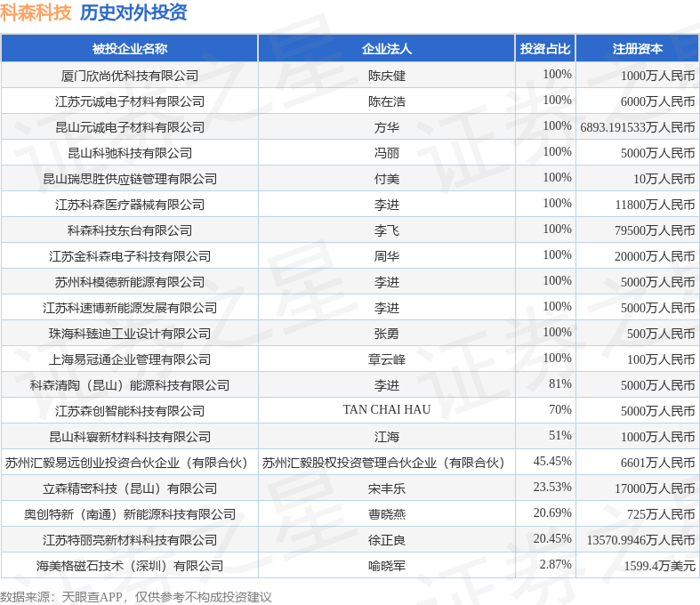
Task: Click legal person 方华
Action: [x=387, y=127]
